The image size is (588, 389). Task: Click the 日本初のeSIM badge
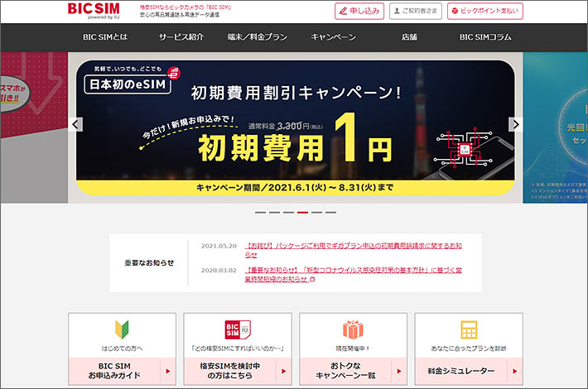tap(128, 84)
